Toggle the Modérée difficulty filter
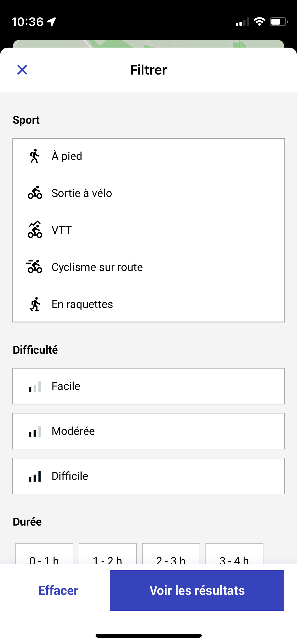The width and height of the screenshot is (297, 644). [x=148, y=431]
